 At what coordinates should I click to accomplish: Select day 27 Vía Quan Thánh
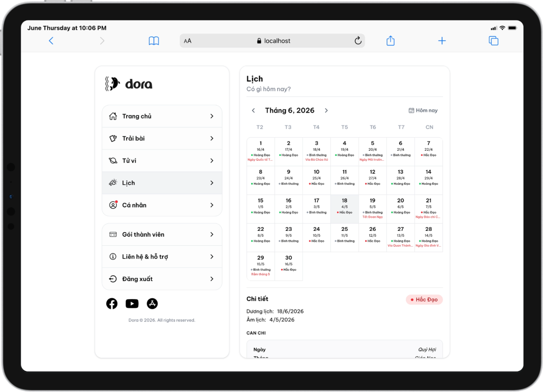pyautogui.click(x=401, y=237)
